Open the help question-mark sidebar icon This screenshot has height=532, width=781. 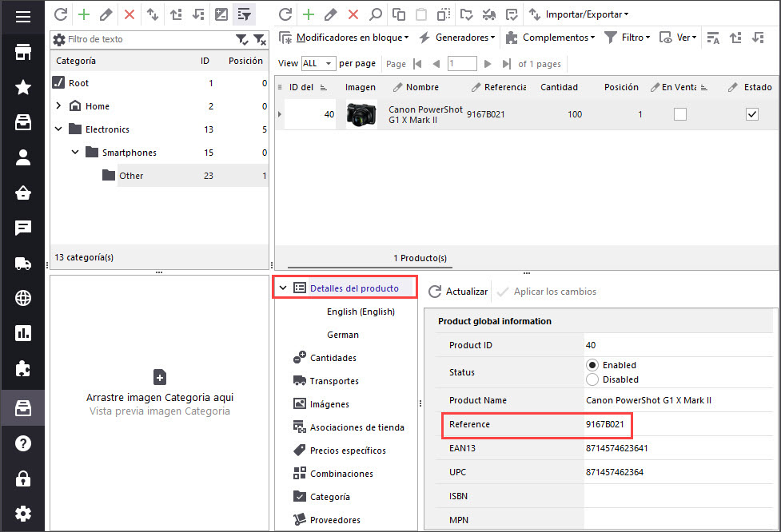23,443
